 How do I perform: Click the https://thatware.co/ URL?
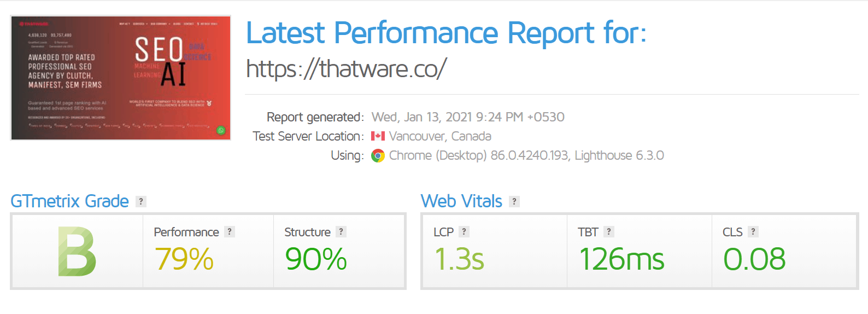tap(346, 69)
